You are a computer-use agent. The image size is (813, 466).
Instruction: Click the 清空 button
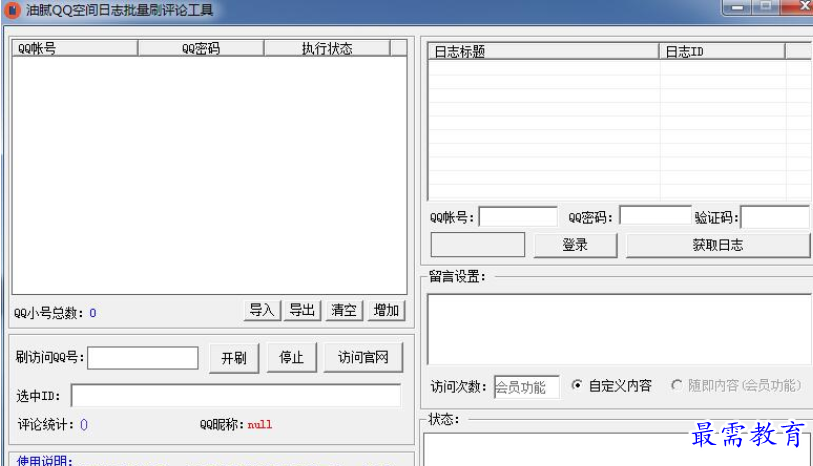point(344,310)
